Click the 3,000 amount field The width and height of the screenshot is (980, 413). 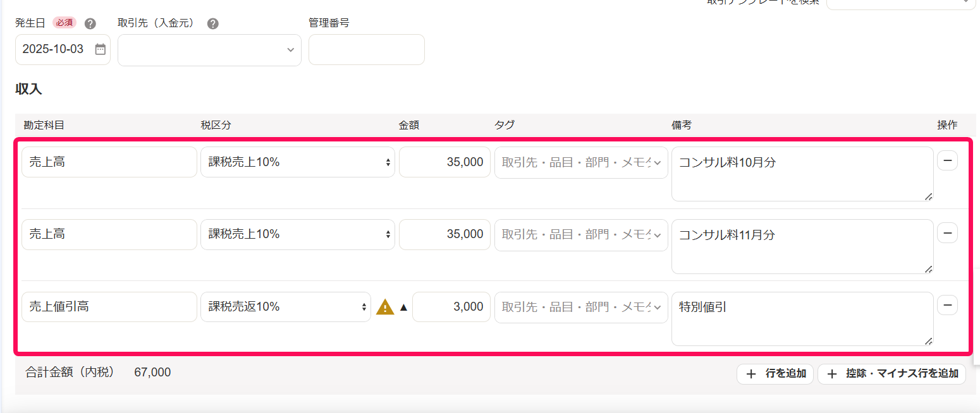451,307
